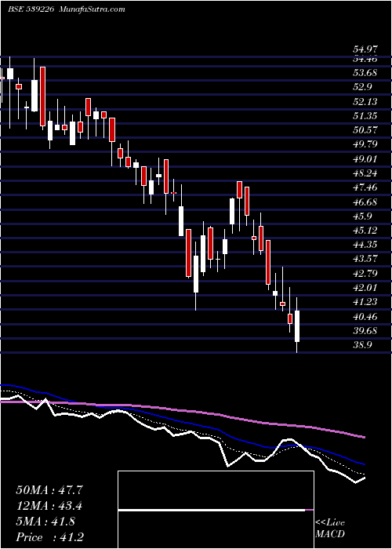Click the 40.46 price axis label

coord(365,317)
